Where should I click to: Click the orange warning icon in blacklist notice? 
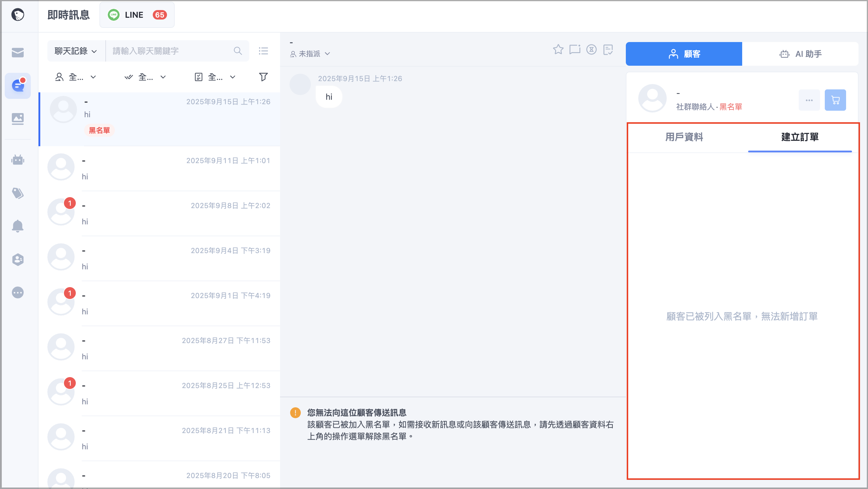[x=295, y=413]
